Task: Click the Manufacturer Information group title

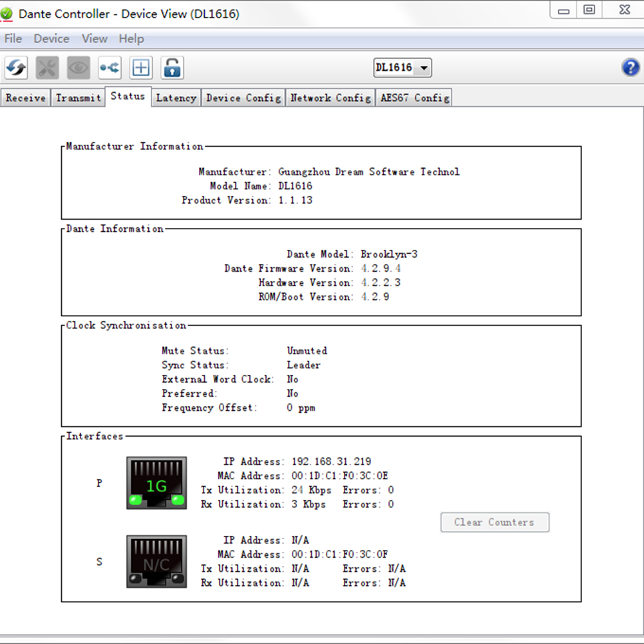Action: 135,146
